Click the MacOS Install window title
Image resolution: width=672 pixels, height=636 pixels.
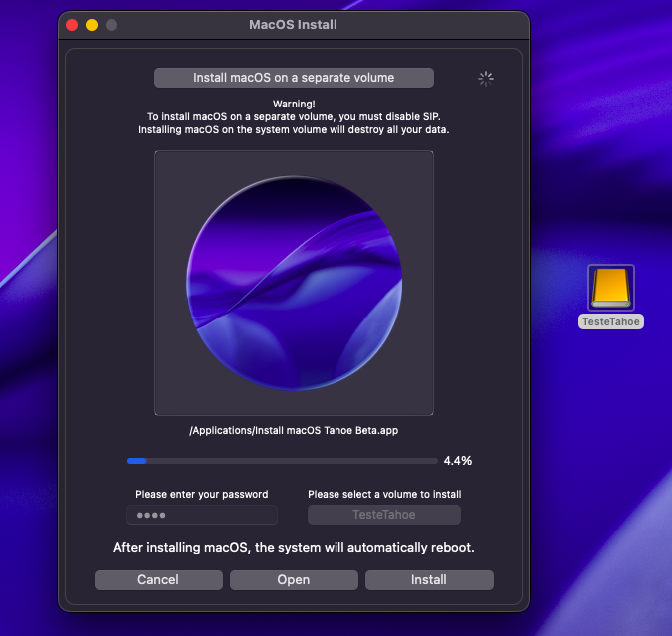pos(293,25)
